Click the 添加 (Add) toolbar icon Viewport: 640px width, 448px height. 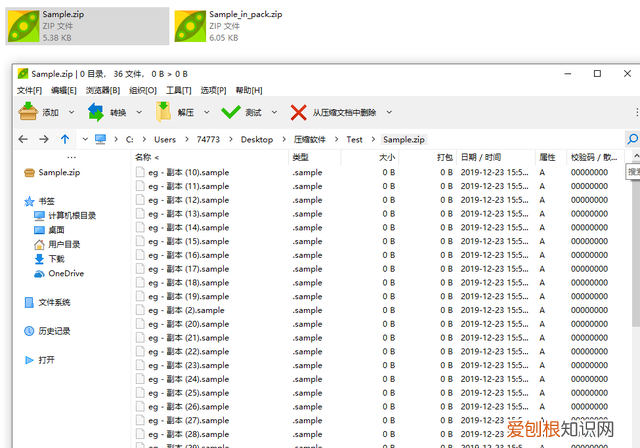[27, 112]
